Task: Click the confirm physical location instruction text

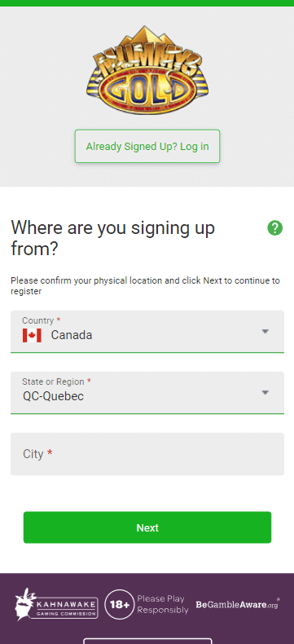Action: coord(145,286)
